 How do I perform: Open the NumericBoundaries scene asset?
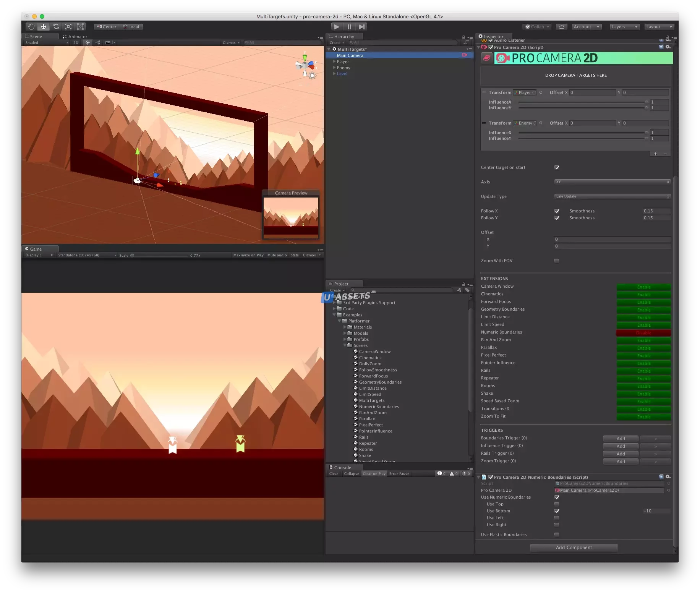[379, 407]
